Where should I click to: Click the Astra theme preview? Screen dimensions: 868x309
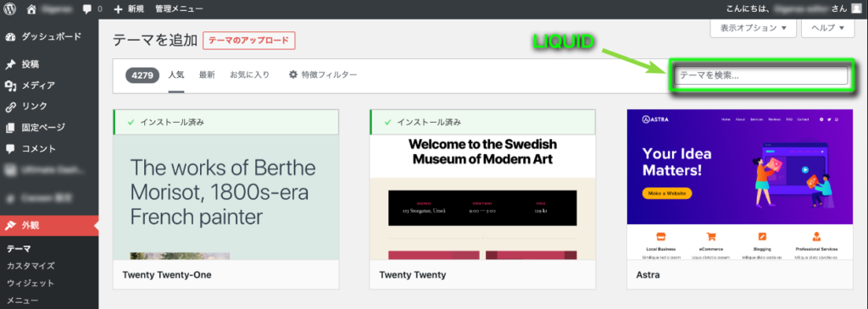pos(739,185)
